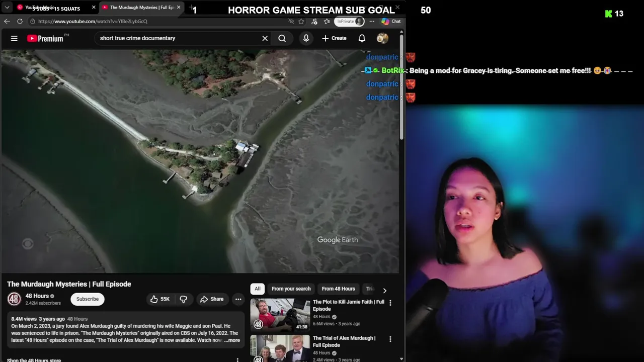Screen dimensions: 644x362
Task: Dislike the video with thumbs down
Action: point(184,299)
